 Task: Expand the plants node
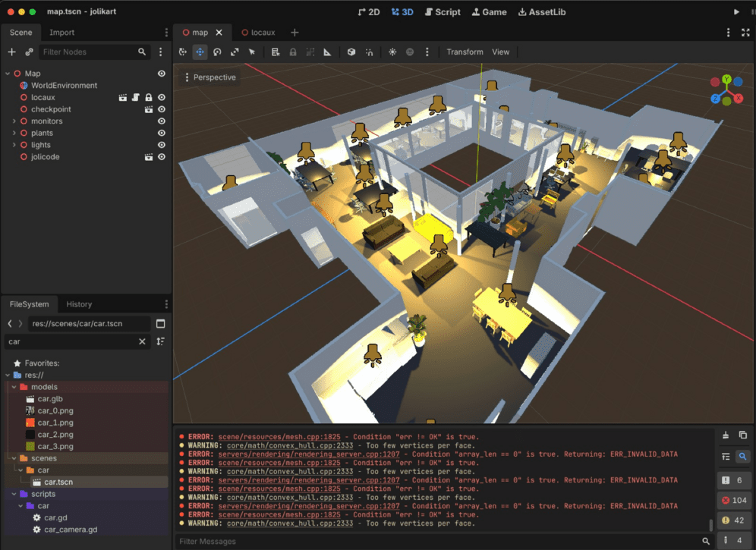click(14, 133)
